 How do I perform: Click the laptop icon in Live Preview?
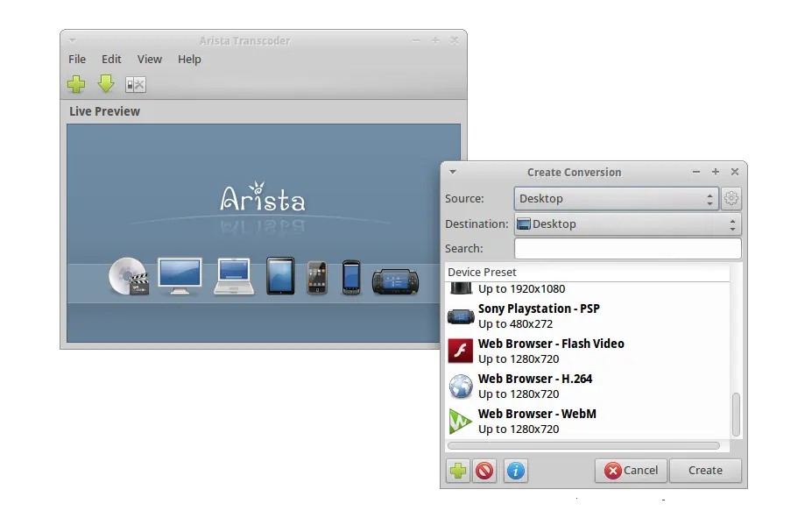pos(234,276)
